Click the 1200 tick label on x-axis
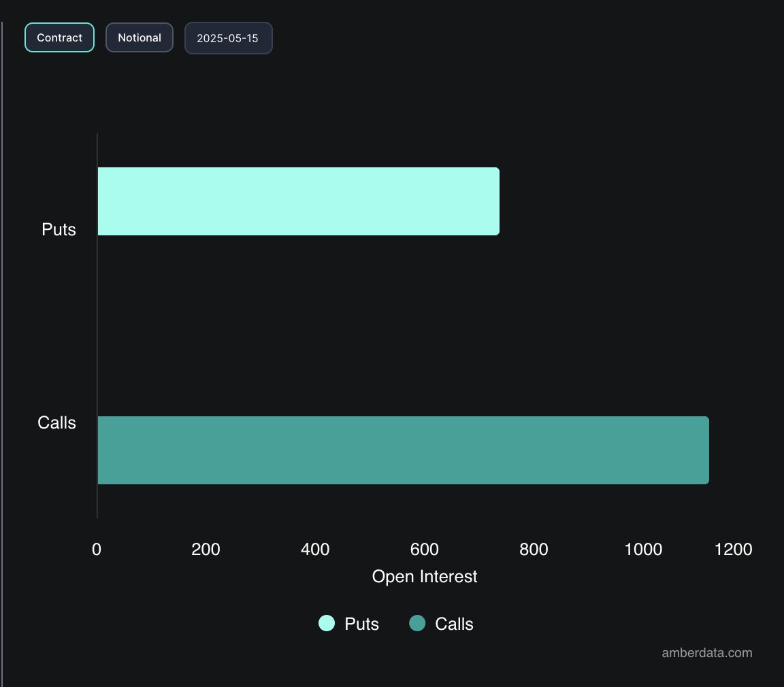784x687 pixels. [733, 549]
